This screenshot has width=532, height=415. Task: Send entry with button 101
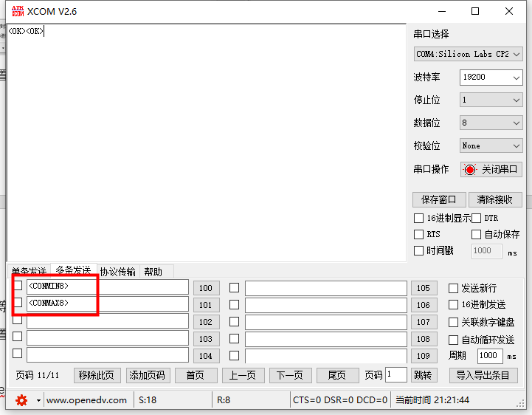point(206,305)
